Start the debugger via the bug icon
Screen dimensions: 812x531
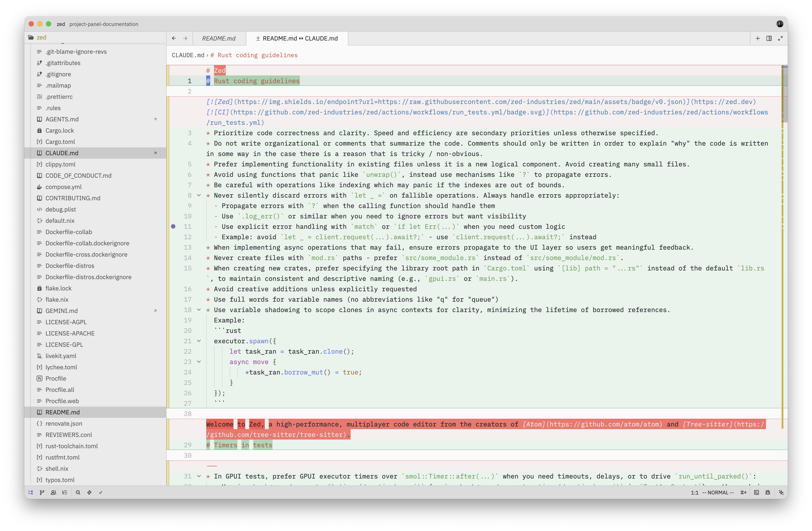[768, 492]
